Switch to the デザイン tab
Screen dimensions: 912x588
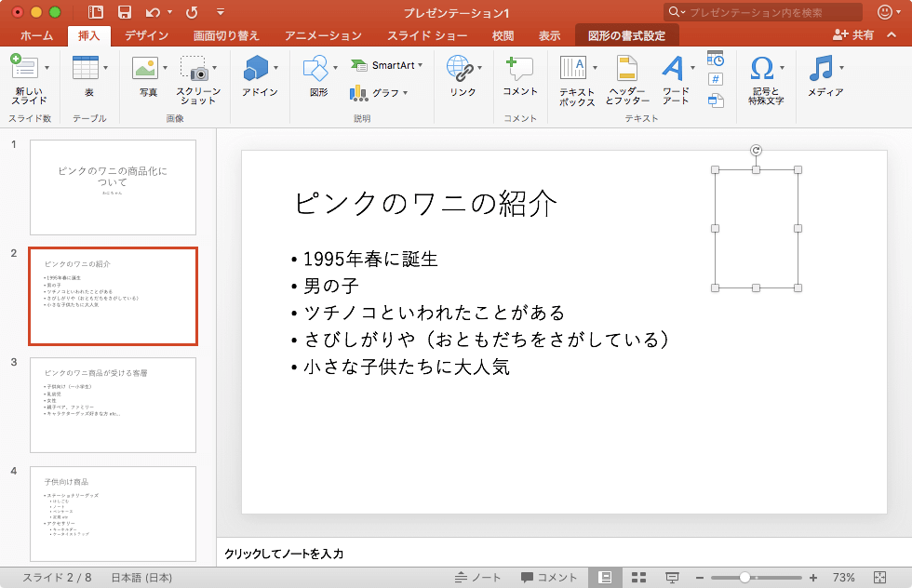pos(146,35)
